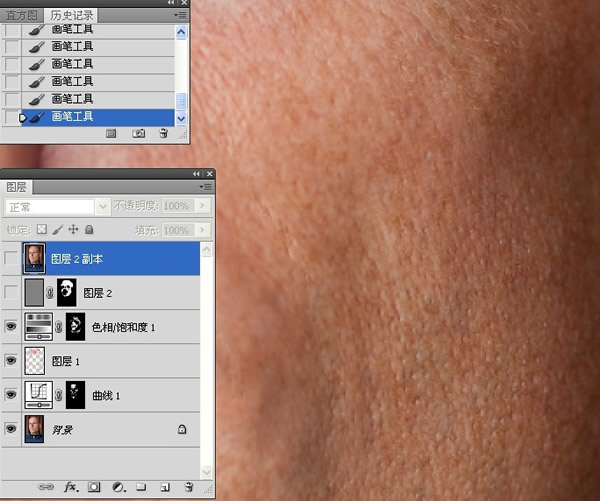The width and height of the screenshot is (600, 501).
Task: Open Layers panel options menu
Action: 205,187
